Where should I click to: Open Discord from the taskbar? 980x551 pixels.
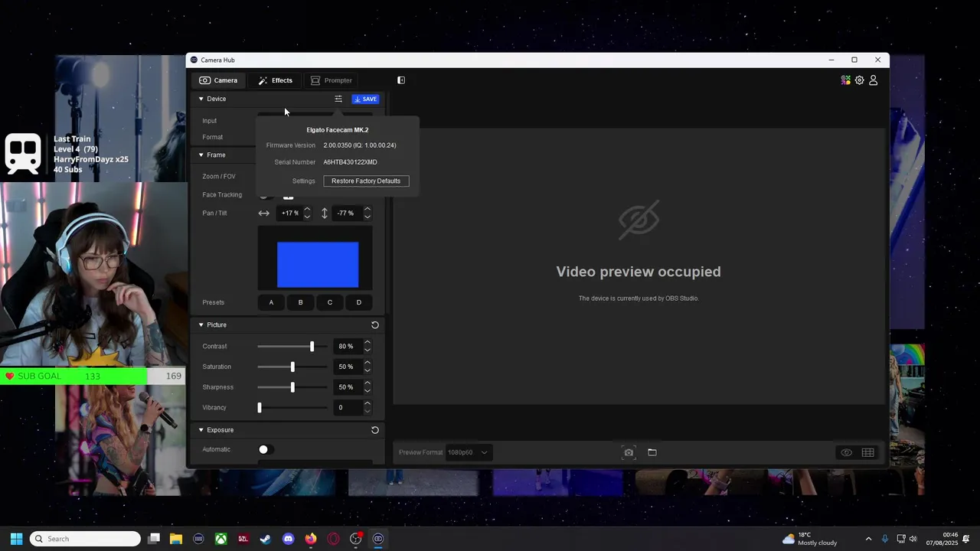pos(288,539)
